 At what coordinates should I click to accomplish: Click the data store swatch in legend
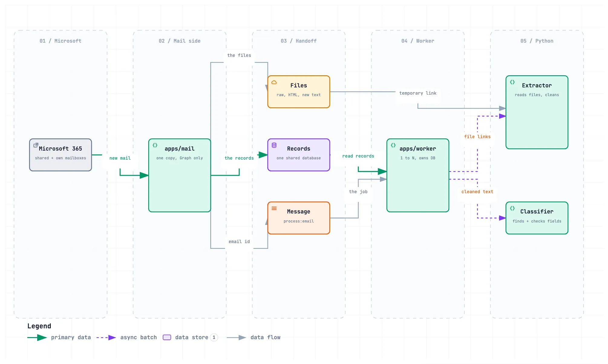[167, 337]
